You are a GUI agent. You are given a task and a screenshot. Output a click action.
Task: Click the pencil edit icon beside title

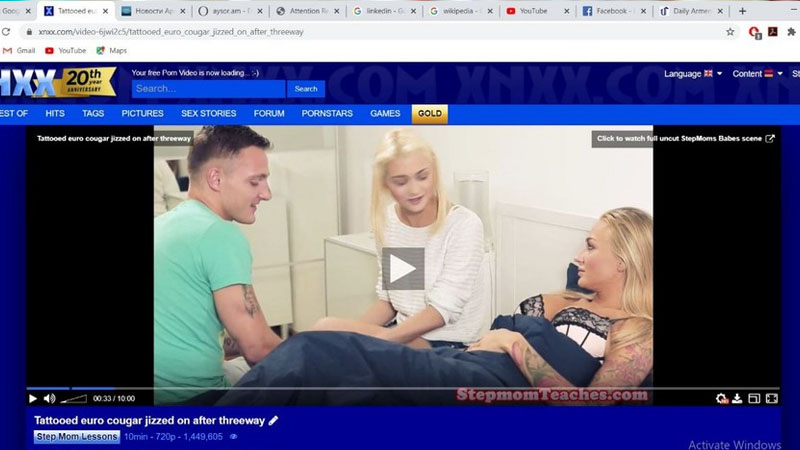(x=273, y=420)
